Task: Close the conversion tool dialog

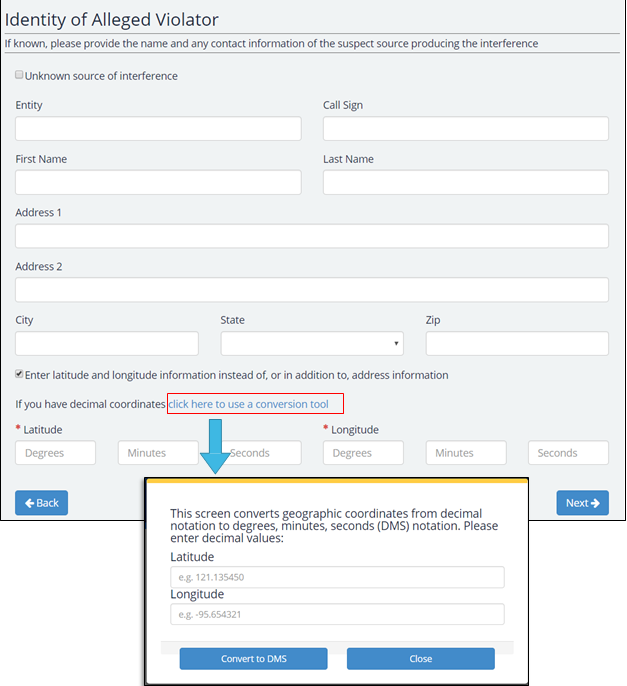Action: coord(420,659)
